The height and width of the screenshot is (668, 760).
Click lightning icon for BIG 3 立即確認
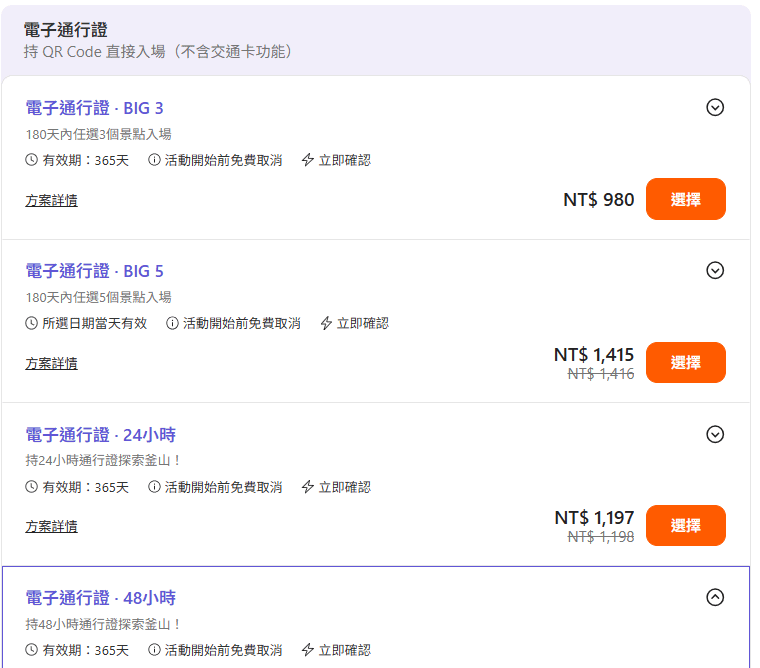click(x=308, y=160)
